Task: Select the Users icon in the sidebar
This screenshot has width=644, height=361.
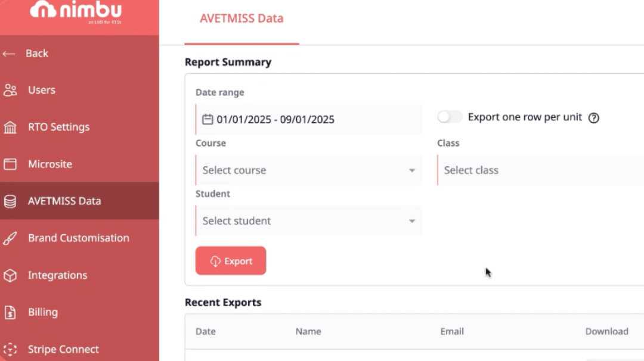Action: (10, 89)
